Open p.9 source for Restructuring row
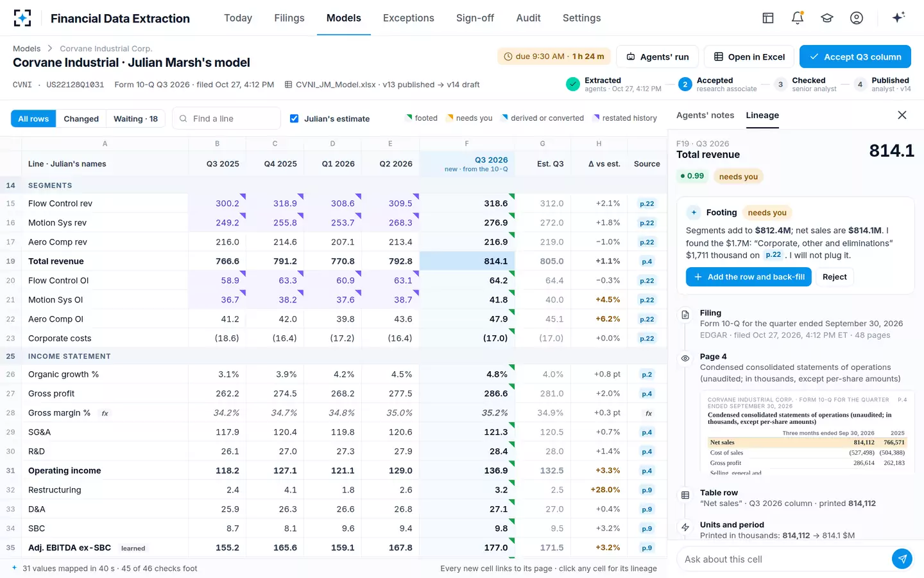924x578 pixels. [647, 490]
